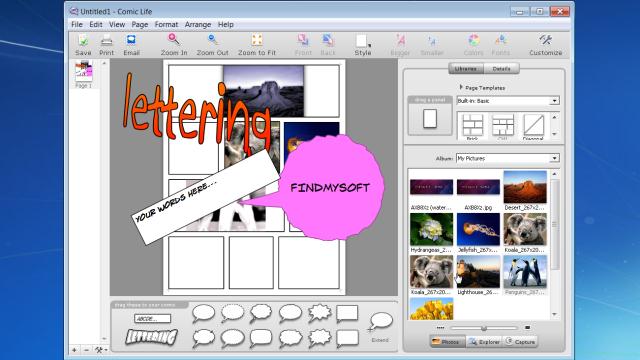The height and width of the screenshot is (360, 640).
Task: Click the Zoom to Fit icon
Action: [257, 40]
